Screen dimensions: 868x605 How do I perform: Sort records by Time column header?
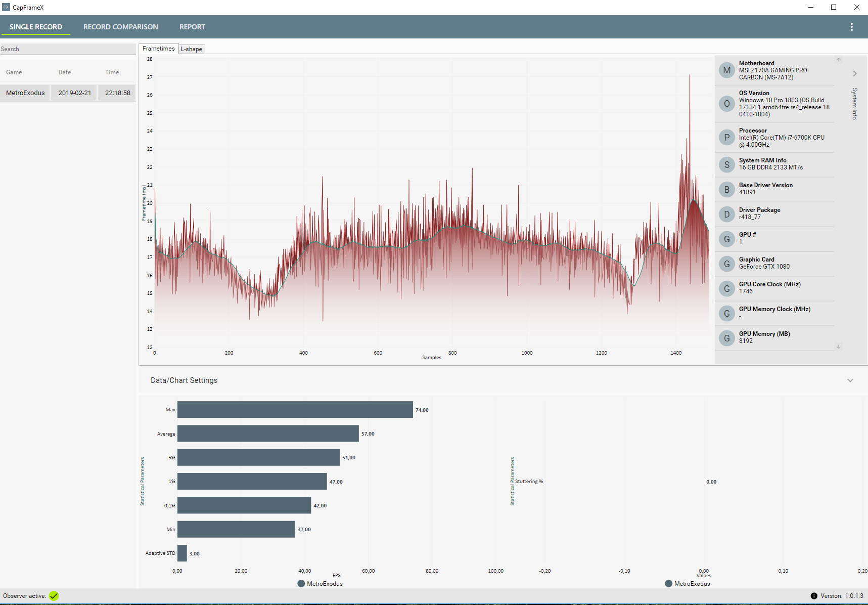click(x=112, y=72)
